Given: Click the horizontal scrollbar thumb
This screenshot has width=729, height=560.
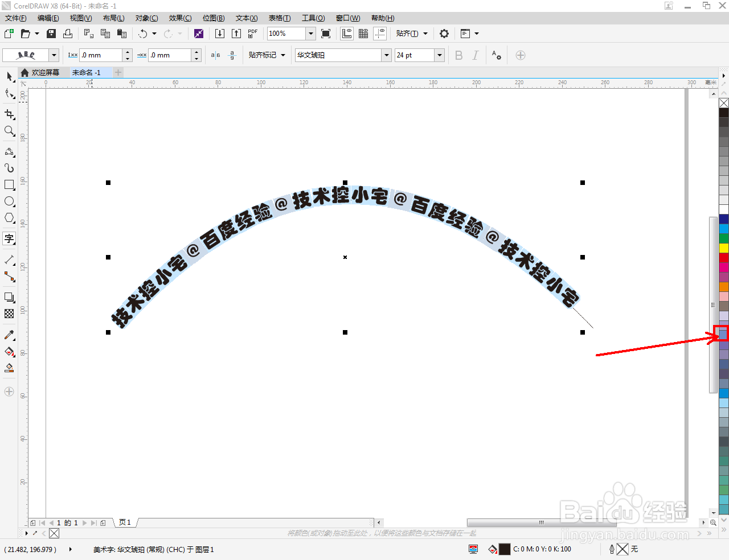Looking at the screenshot, I should tap(541, 522).
